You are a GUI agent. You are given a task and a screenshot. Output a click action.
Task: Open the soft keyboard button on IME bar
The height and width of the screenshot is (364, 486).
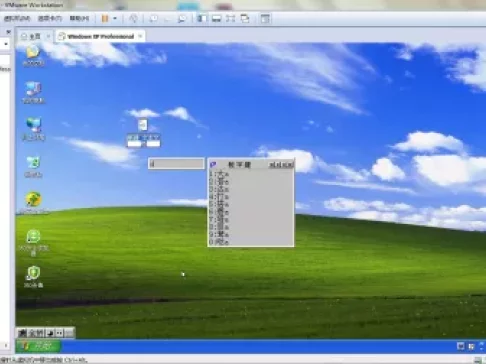click(69, 333)
